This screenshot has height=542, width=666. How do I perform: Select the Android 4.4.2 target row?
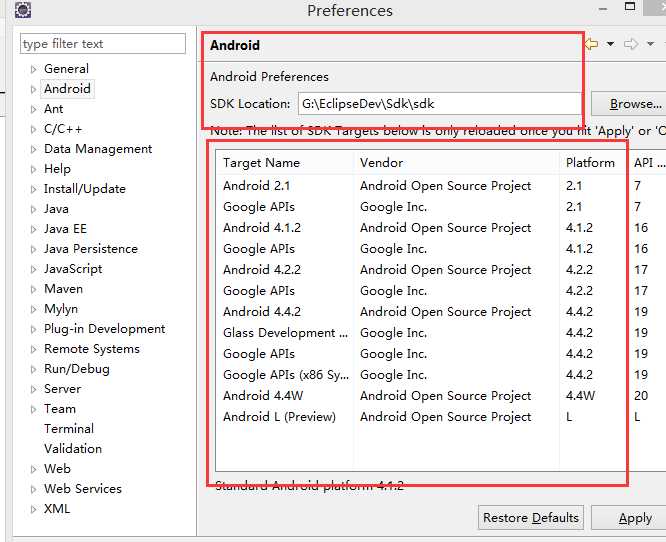coord(262,311)
